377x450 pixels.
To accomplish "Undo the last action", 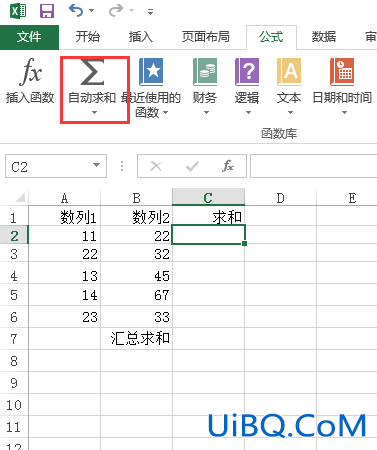I will [76, 11].
